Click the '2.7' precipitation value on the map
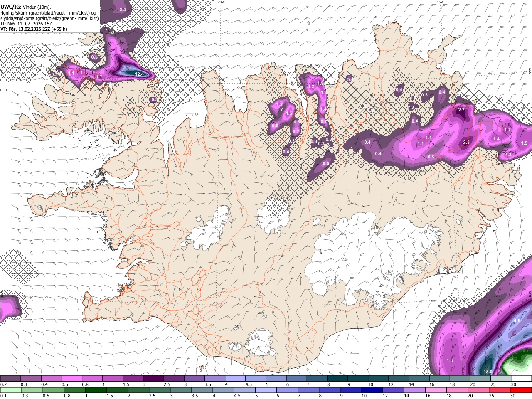532x399 pixels. coord(461,110)
